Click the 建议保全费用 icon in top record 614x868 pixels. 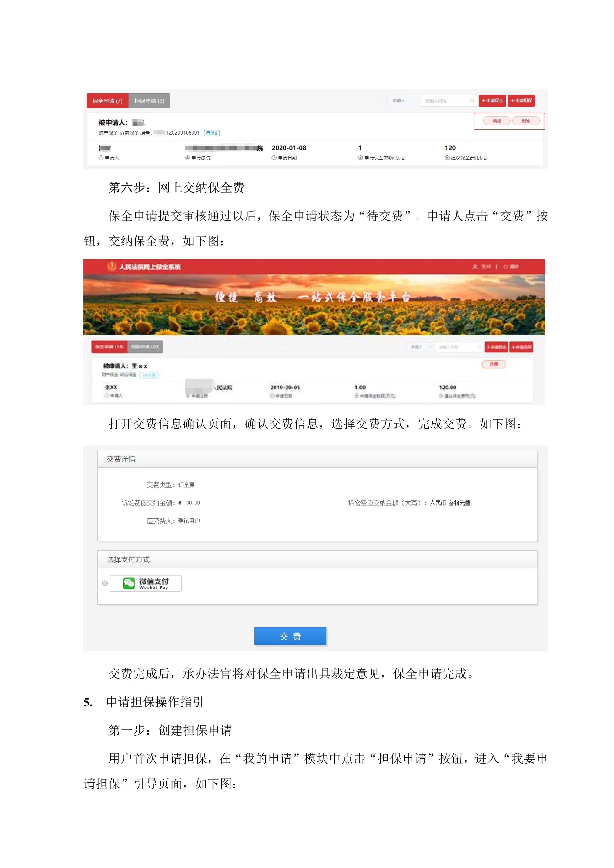click(447, 158)
